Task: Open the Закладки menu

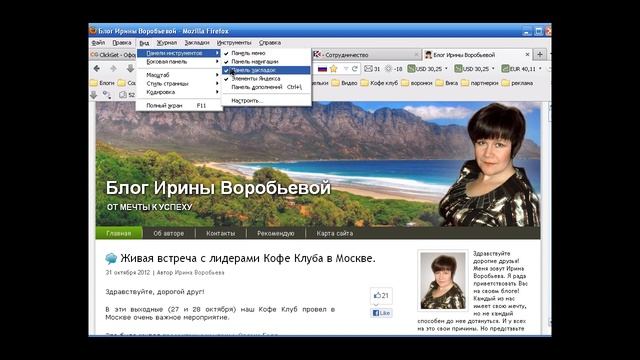Action: coord(197,42)
